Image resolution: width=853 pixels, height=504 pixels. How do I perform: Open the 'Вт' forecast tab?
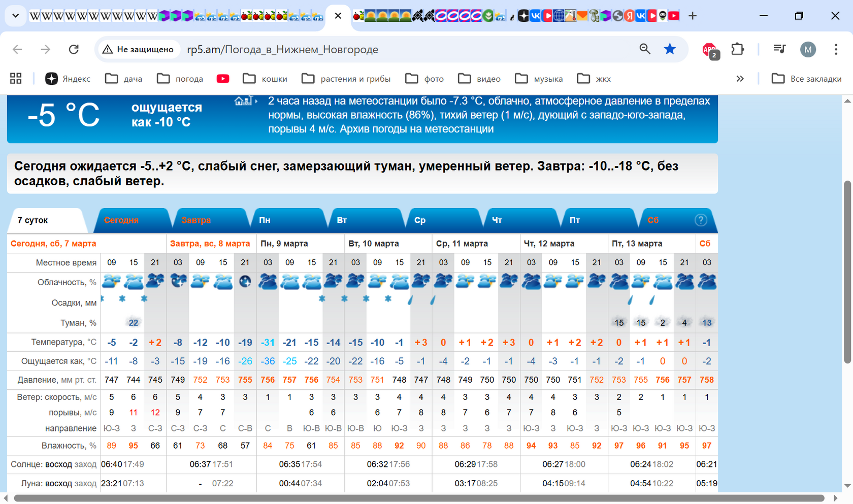coord(342,220)
